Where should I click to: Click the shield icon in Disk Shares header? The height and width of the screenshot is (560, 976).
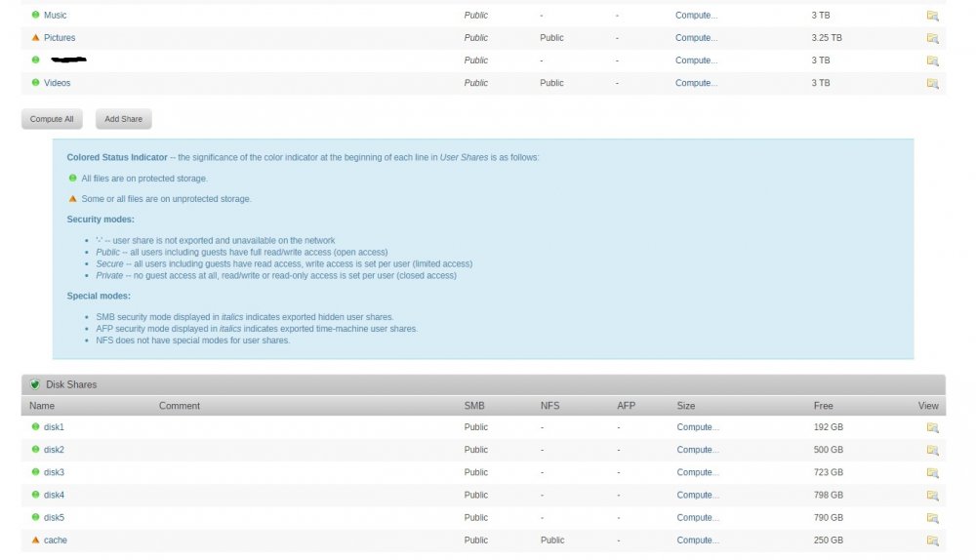tap(35, 384)
